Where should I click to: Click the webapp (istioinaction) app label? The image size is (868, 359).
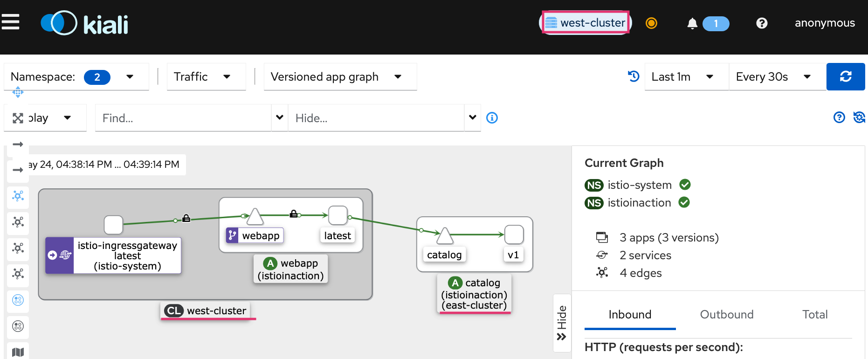pyautogui.click(x=290, y=269)
